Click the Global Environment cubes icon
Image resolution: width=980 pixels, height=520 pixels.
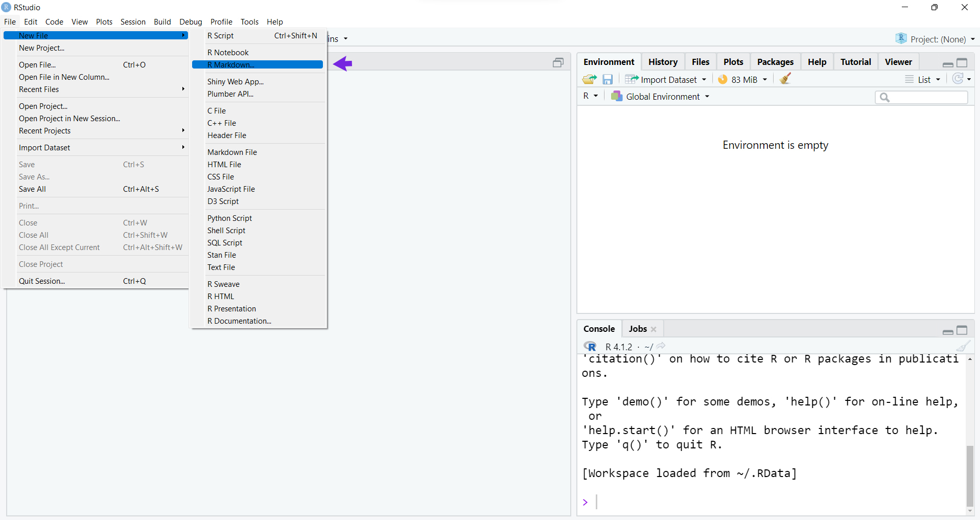[x=617, y=96]
